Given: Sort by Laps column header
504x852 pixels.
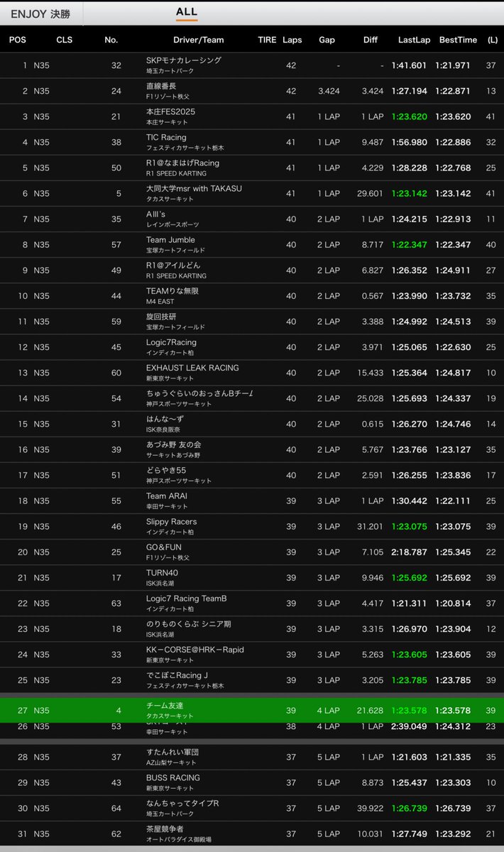Looking at the screenshot, I should [292, 40].
